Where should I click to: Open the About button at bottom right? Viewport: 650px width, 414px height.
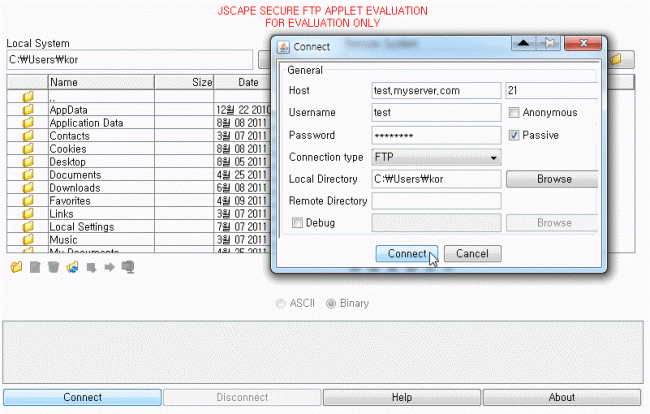tap(561, 397)
